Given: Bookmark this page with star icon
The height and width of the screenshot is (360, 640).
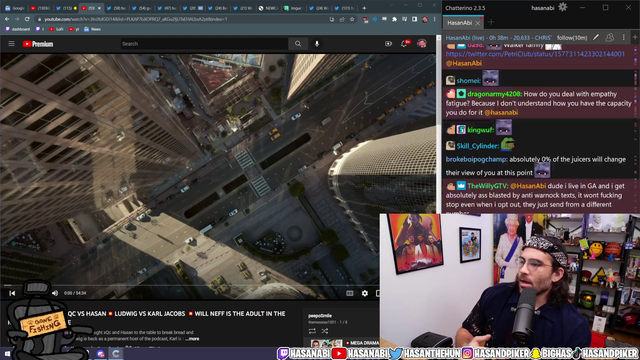Looking at the screenshot, I should tap(352, 19).
